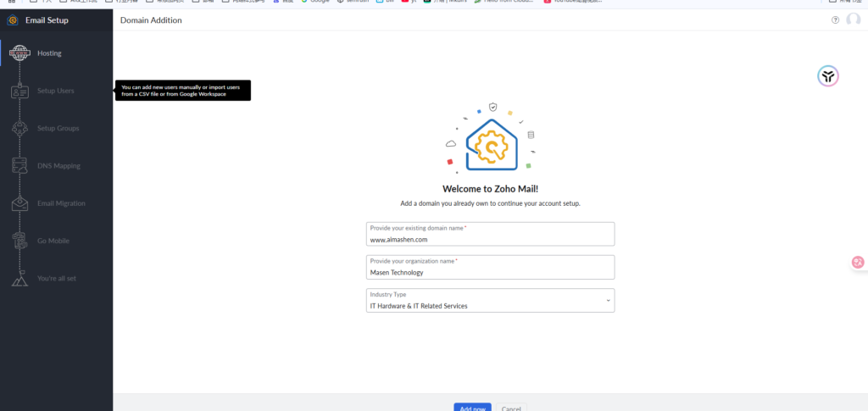This screenshot has width=868, height=411.
Task: Click the Setup Groups step label
Action: coord(58,128)
